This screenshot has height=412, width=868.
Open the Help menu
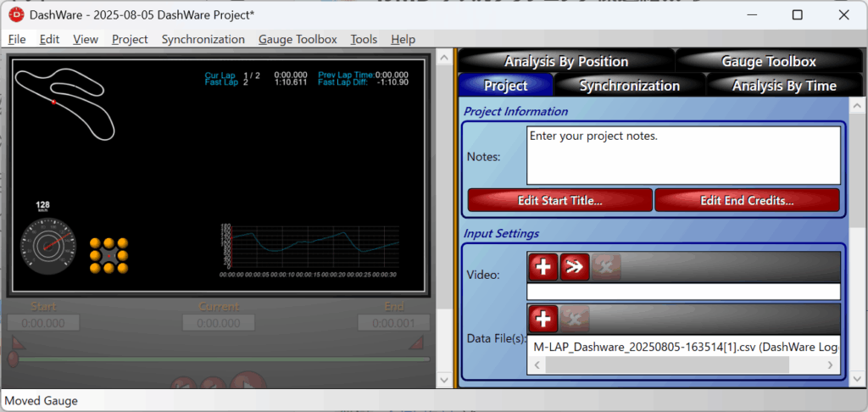[x=403, y=39]
